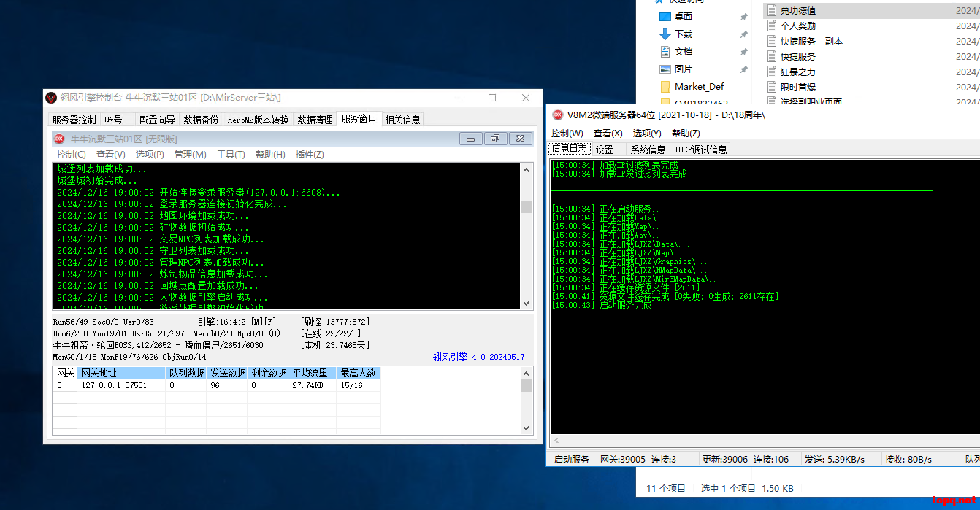The height and width of the screenshot is (510, 980).
Task: Click the DX icon of the 牛牛沉默三站01区 window
Action: (59, 139)
